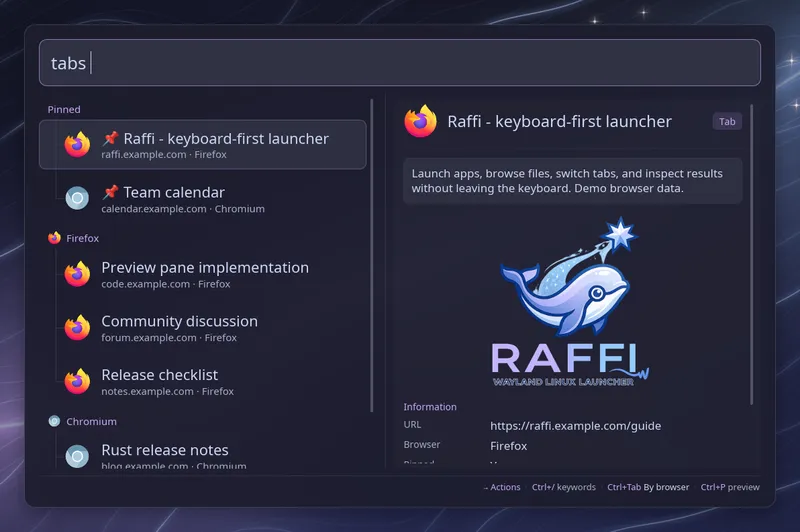Click 'calendar.example.com · Chromium' subtitle
This screenshot has width=800, height=532.
183,209
